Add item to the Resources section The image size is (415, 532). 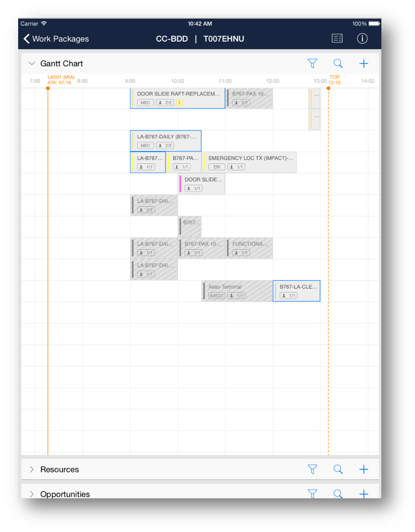point(364,469)
